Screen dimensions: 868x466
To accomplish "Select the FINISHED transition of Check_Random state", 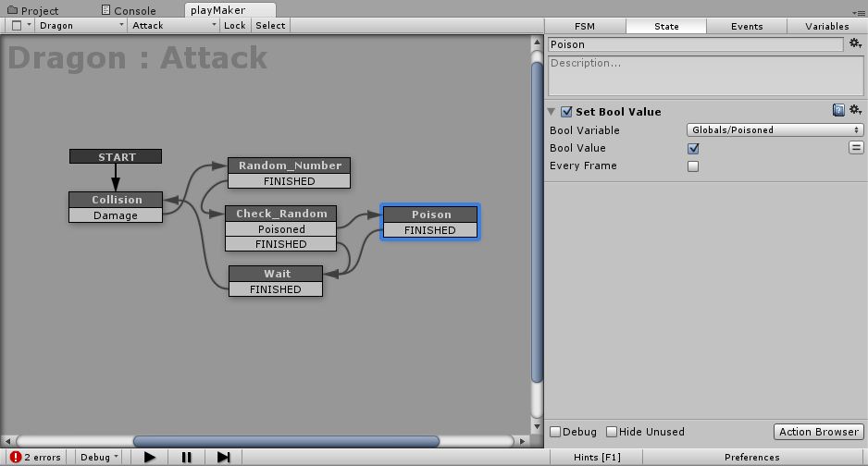I will coord(280,244).
